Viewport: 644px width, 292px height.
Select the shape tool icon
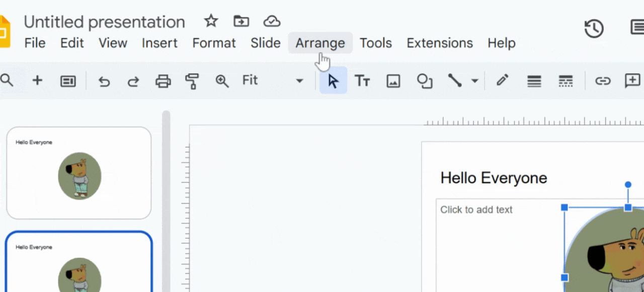425,81
